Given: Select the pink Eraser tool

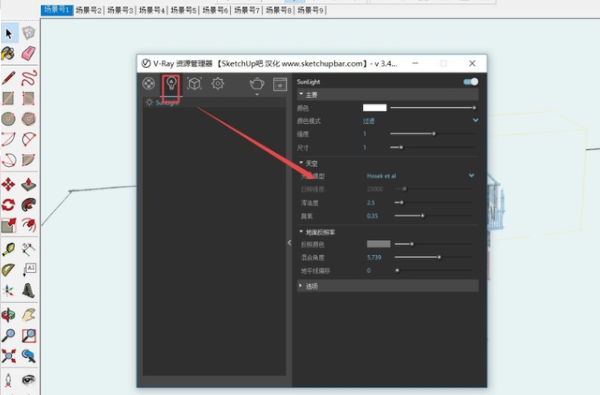Looking at the screenshot, I should 29,54.
